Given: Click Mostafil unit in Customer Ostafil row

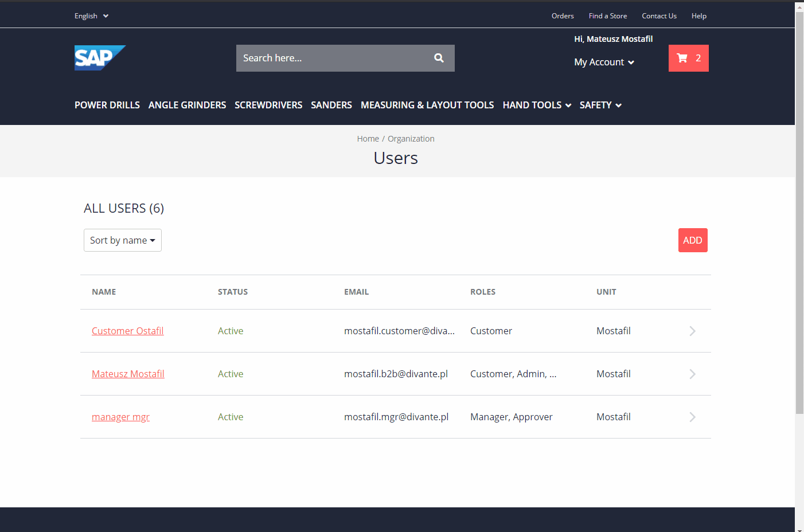Looking at the screenshot, I should pos(614,331).
